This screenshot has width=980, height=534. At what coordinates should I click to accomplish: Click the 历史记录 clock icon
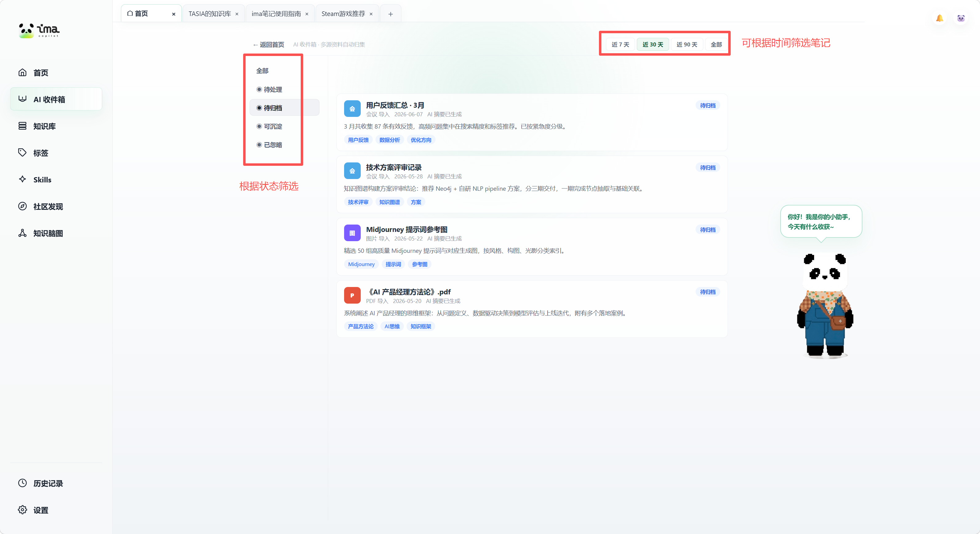22,483
